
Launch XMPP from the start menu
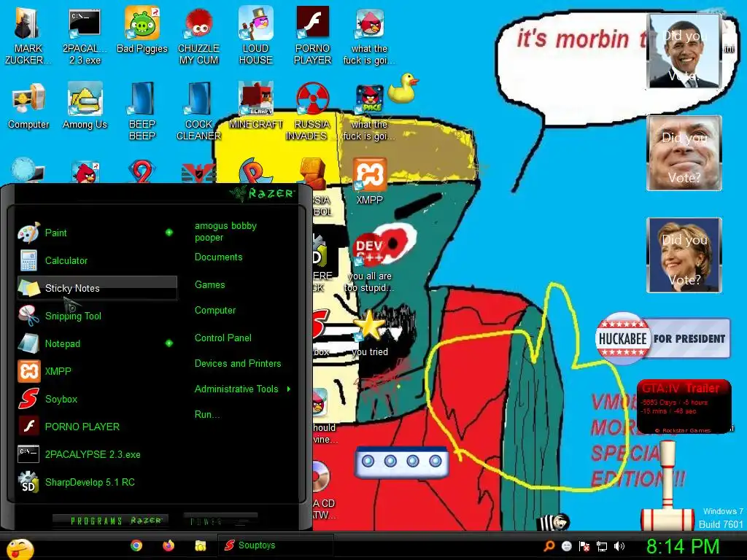pos(97,371)
